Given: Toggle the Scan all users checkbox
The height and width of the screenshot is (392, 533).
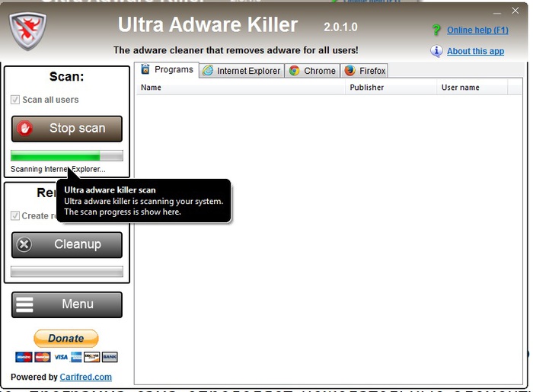Looking at the screenshot, I should [x=15, y=100].
